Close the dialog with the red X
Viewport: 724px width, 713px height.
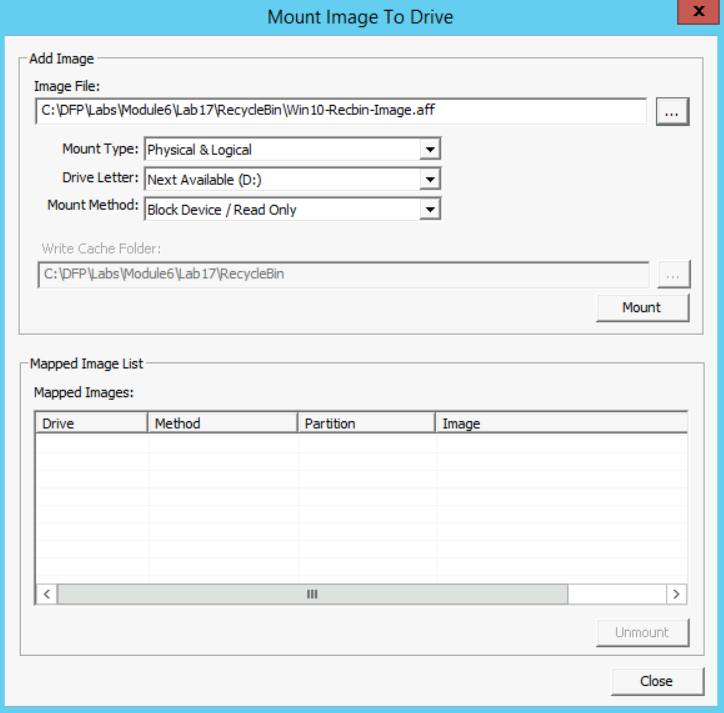pos(693,14)
